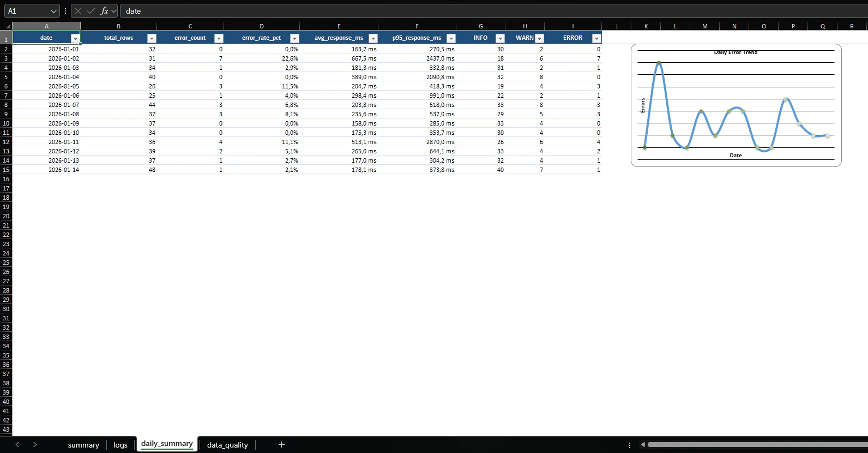Click the horizontal scrollbar left arrow

coord(643,445)
